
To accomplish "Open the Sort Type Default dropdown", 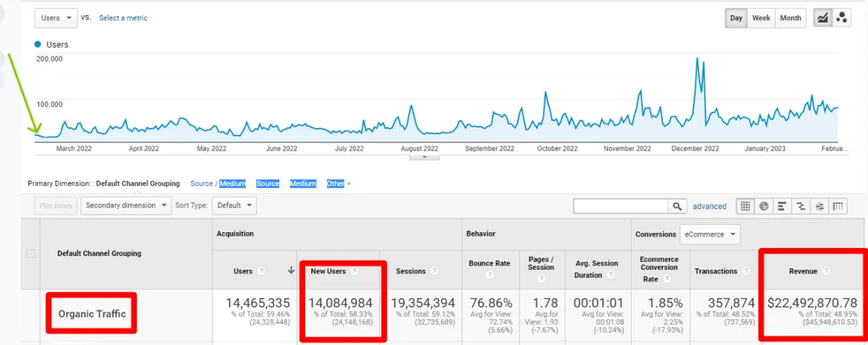I will tap(234, 205).
